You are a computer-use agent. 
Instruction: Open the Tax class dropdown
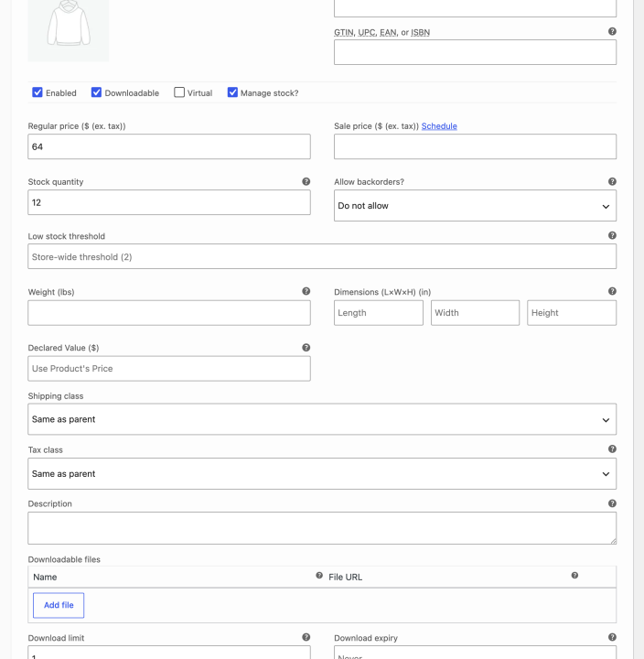(322, 474)
